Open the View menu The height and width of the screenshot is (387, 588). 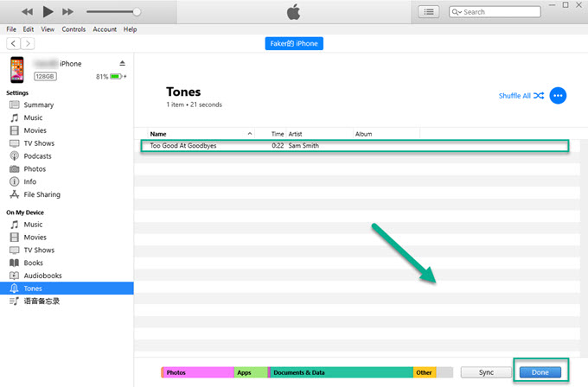[48, 29]
